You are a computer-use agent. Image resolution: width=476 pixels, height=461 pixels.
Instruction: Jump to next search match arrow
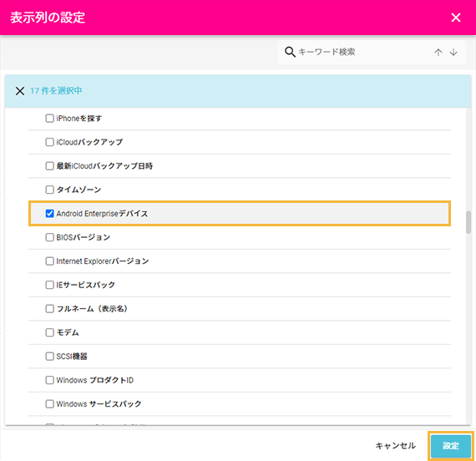pyautogui.click(x=453, y=53)
